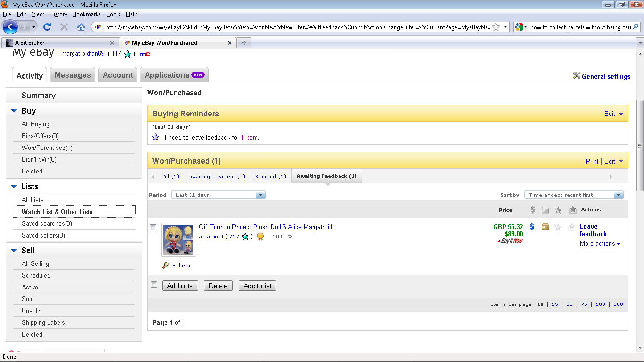Click the Leave feedback link
The width and height of the screenshot is (644, 362).
coord(593,230)
